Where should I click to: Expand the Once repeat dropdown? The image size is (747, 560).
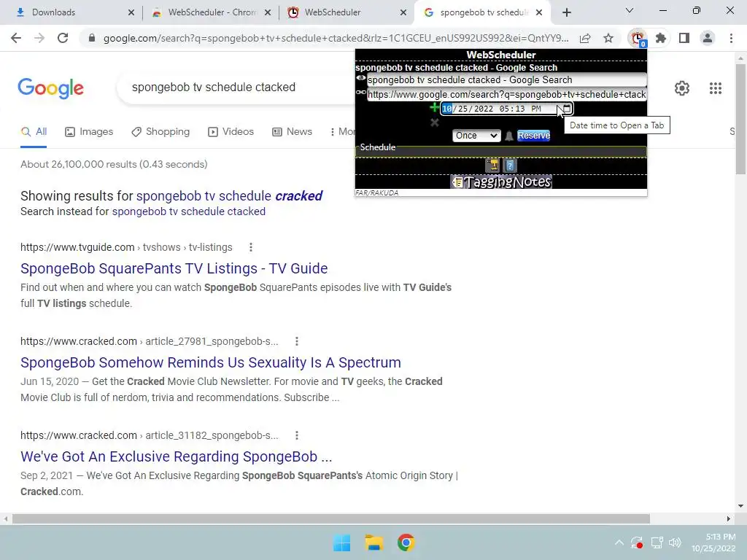(476, 136)
